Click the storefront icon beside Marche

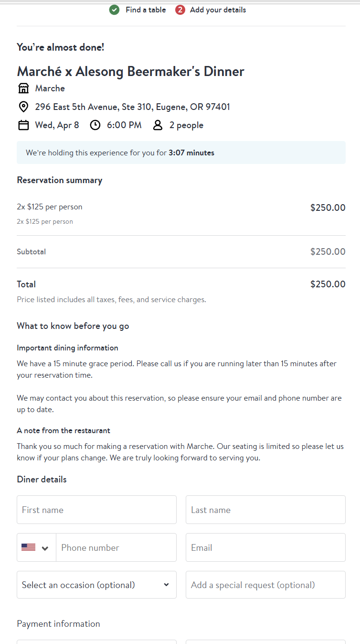point(23,88)
